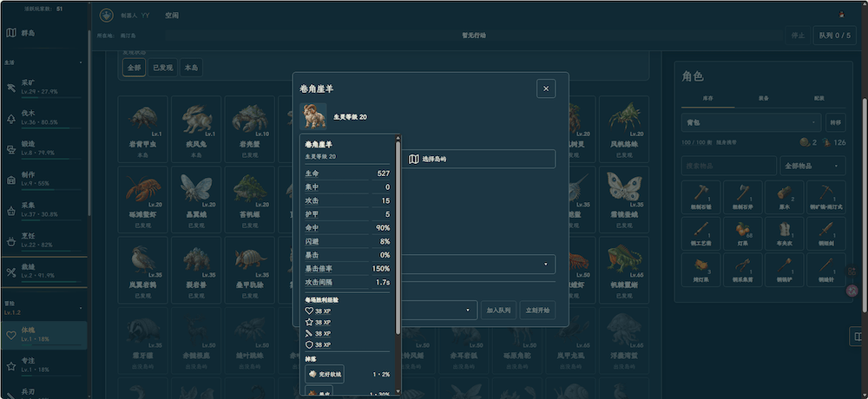Click the 暴击倍率 150% stat row
Viewport: 868px width, 399px height.
point(348,268)
